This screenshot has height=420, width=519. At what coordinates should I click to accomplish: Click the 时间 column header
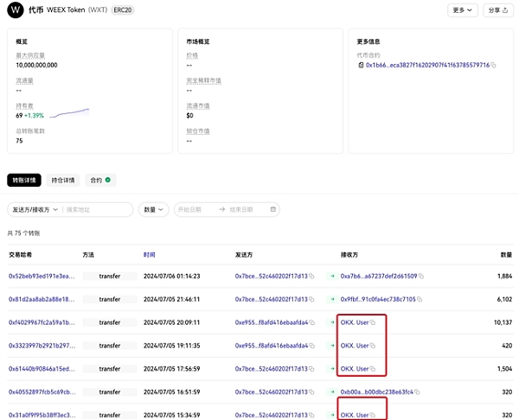(x=150, y=255)
